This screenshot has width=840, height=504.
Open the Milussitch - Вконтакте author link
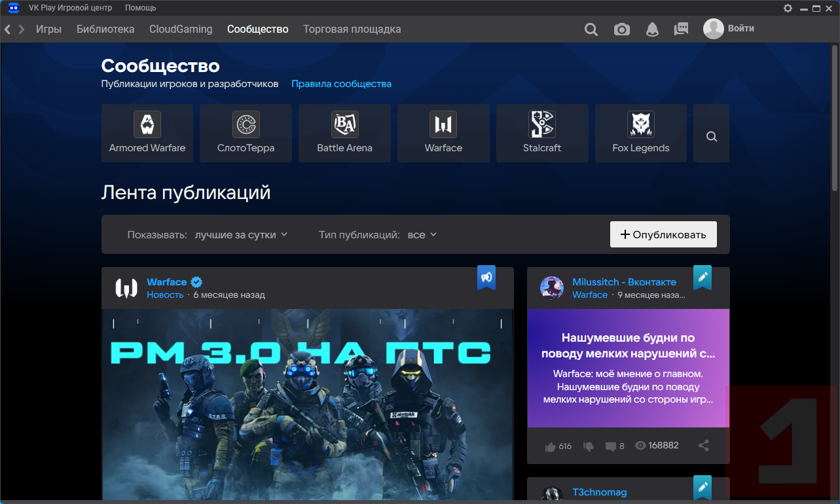(624, 282)
